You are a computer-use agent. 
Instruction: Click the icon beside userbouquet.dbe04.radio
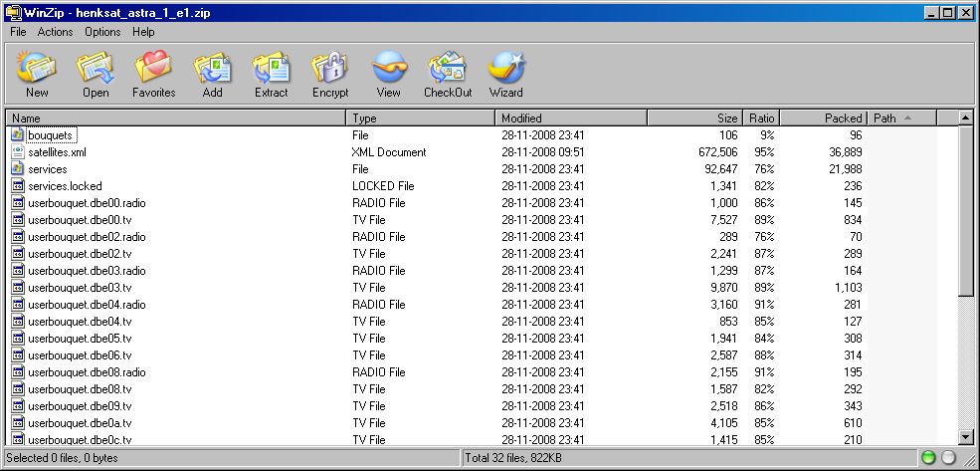pyautogui.click(x=18, y=304)
